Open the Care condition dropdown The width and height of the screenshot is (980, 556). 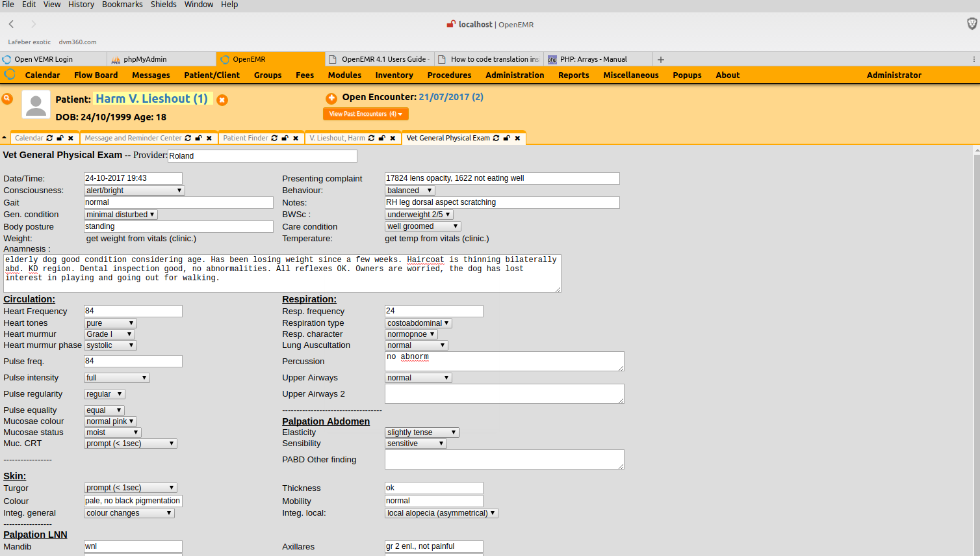(x=423, y=226)
